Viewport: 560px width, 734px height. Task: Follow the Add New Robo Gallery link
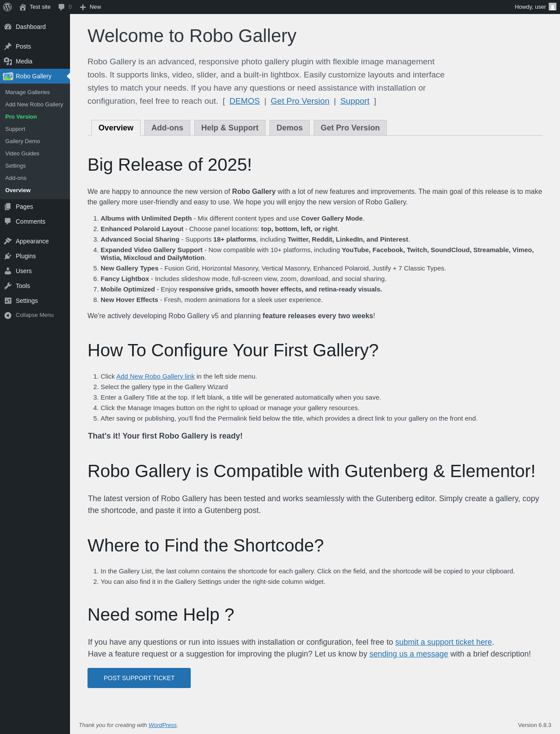click(155, 376)
